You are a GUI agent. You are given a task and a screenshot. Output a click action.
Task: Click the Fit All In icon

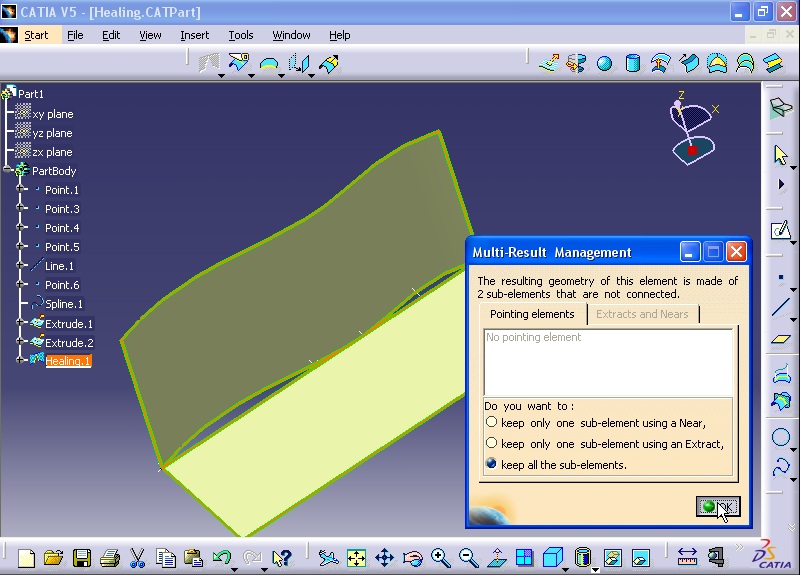point(356,558)
